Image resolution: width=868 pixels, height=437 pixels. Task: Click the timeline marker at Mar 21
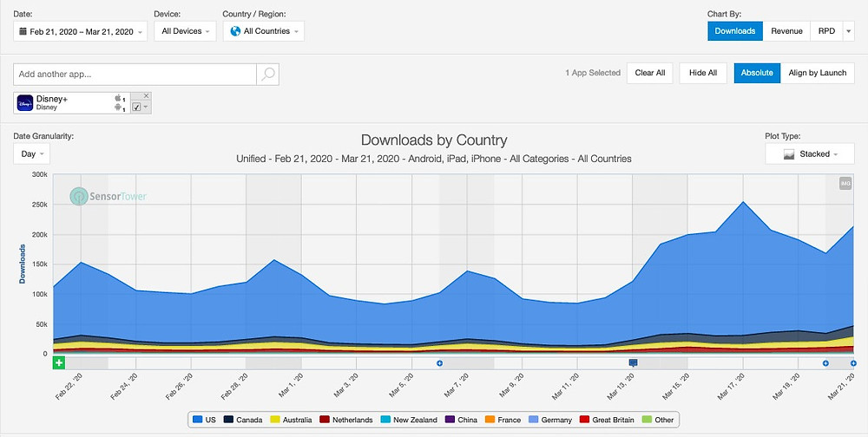click(x=853, y=363)
